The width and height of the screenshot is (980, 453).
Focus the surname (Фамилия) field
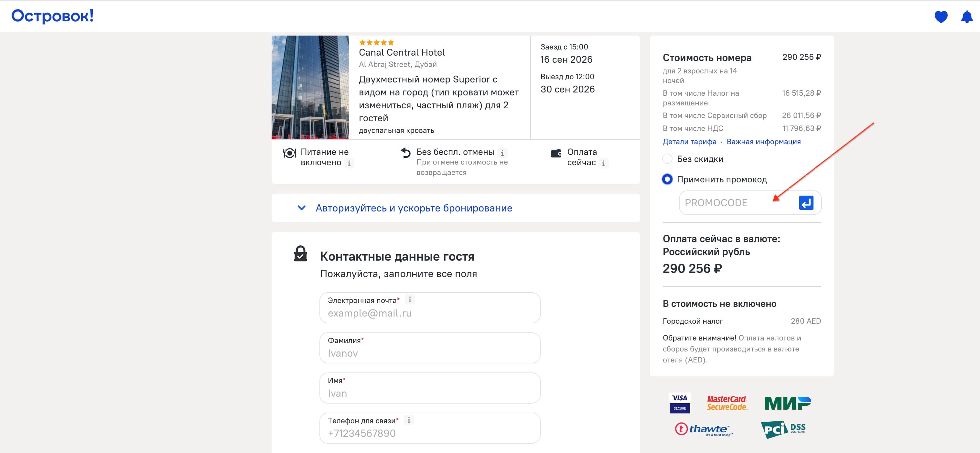click(x=429, y=353)
